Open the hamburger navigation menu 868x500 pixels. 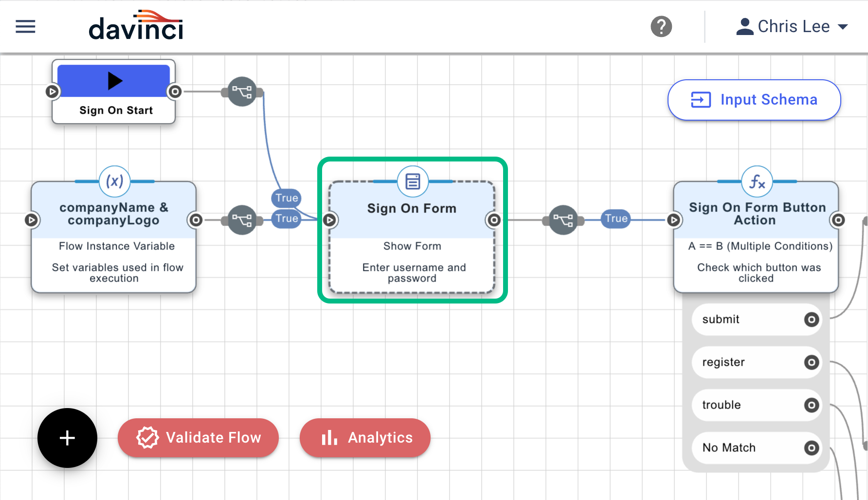(25, 27)
